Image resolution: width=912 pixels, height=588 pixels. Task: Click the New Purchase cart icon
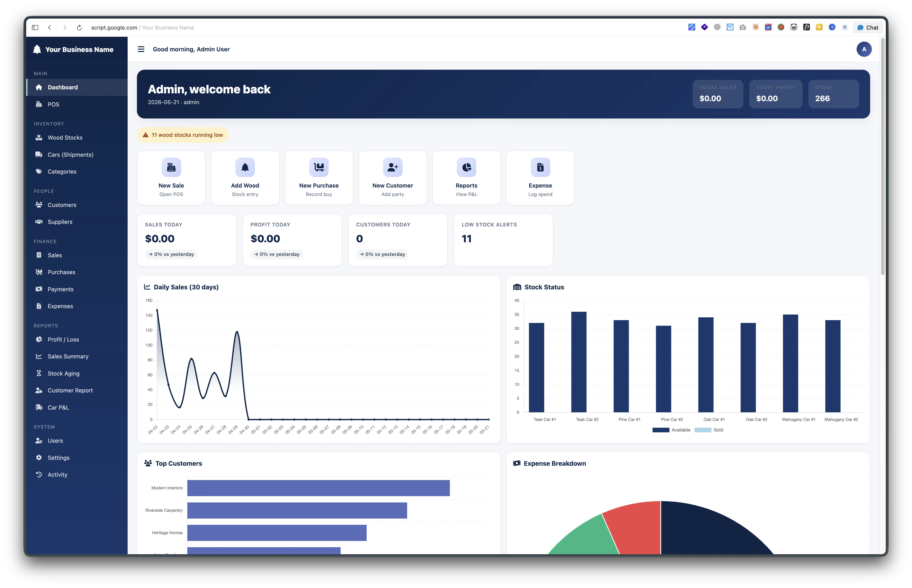(318, 167)
